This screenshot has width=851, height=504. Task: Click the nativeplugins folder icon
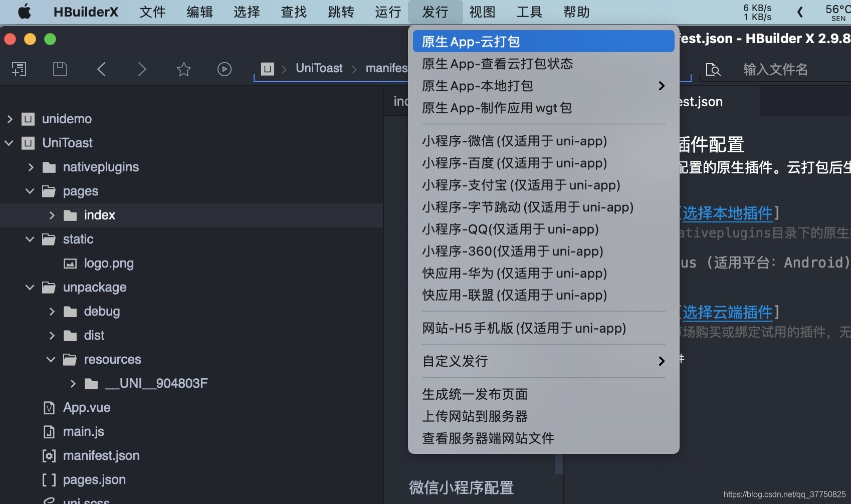click(x=49, y=167)
